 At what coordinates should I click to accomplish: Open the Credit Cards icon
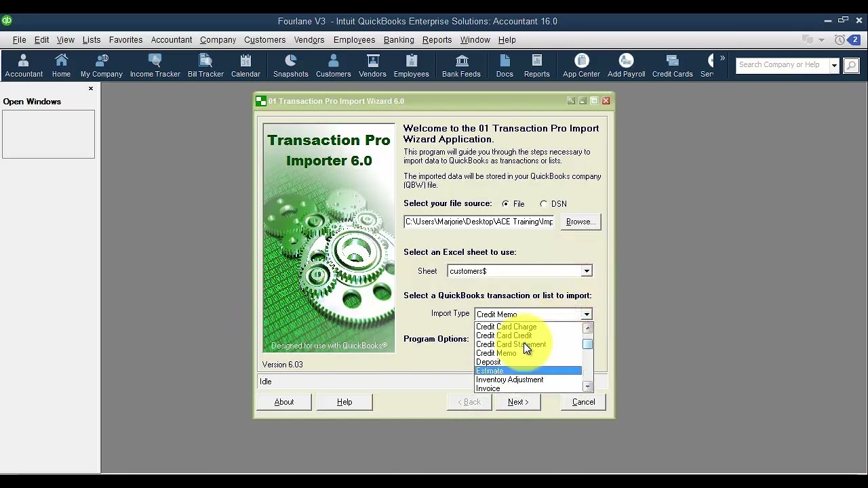tap(673, 66)
